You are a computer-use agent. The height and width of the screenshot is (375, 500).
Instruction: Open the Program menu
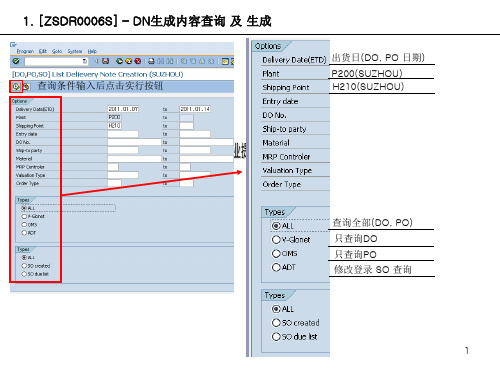[25, 51]
